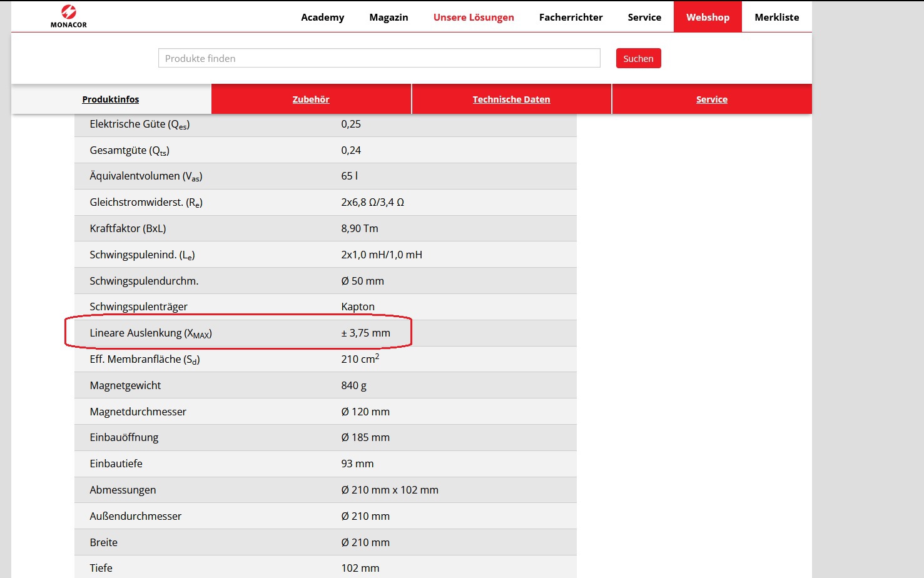This screenshot has height=578, width=924.
Task: Open the Service item in top navigation
Action: point(644,17)
